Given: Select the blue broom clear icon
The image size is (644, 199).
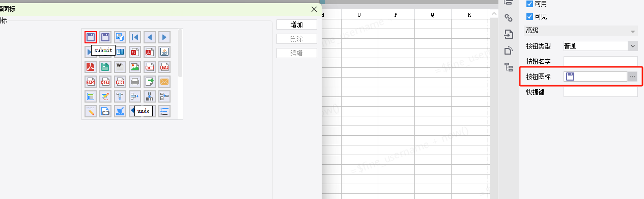Looking at the screenshot, I should click(x=120, y=111).
